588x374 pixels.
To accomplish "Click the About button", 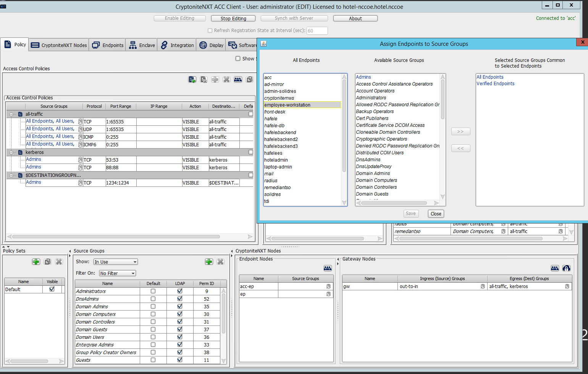I will (x=355, y=18).
